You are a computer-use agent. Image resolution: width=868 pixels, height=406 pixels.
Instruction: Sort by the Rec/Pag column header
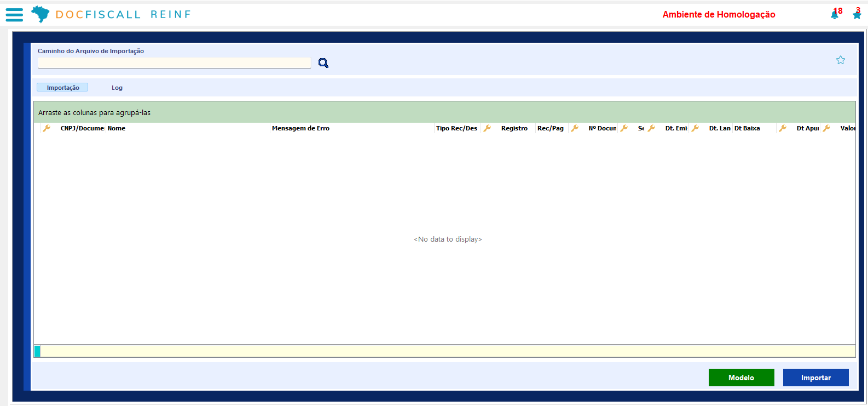click(x=551, y=128)
